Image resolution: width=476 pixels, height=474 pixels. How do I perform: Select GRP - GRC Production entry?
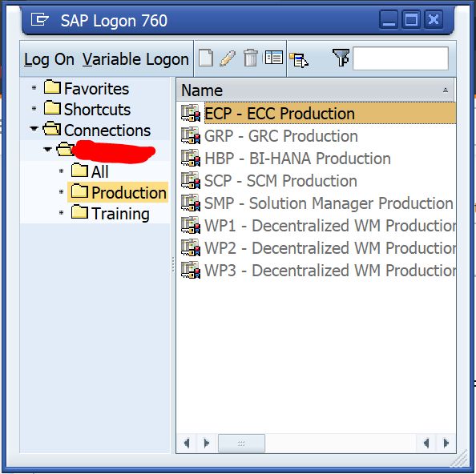click(280, 136)
